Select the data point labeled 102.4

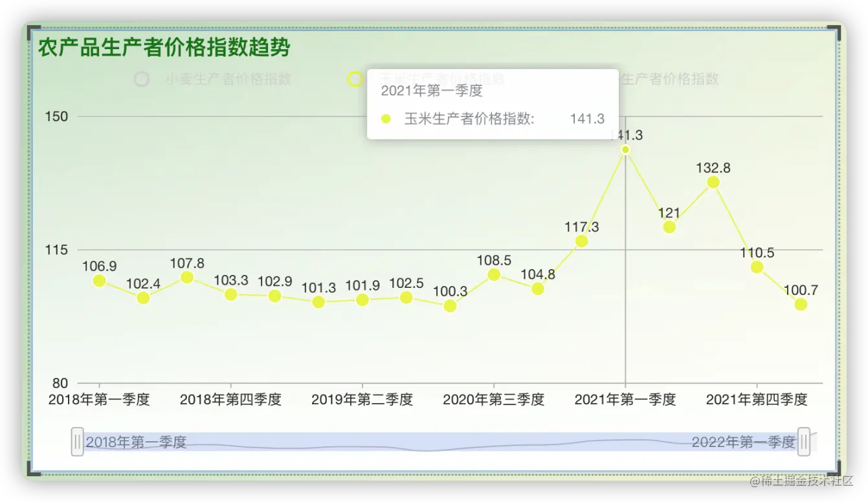tap(143, 298)
